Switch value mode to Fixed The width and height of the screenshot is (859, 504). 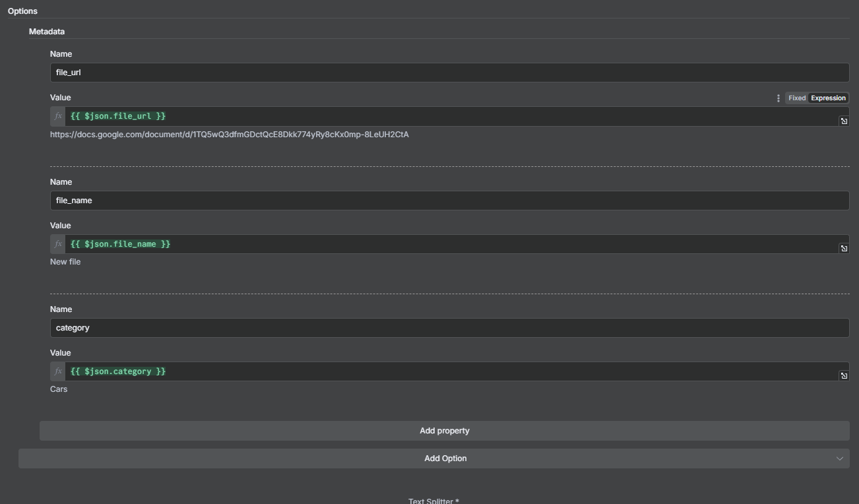[797, 98]
